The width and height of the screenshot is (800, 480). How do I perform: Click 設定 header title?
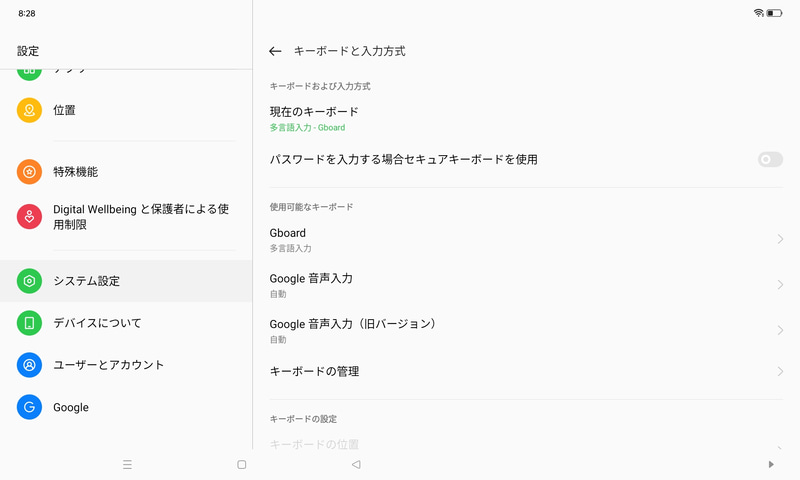tap(28, 51)
